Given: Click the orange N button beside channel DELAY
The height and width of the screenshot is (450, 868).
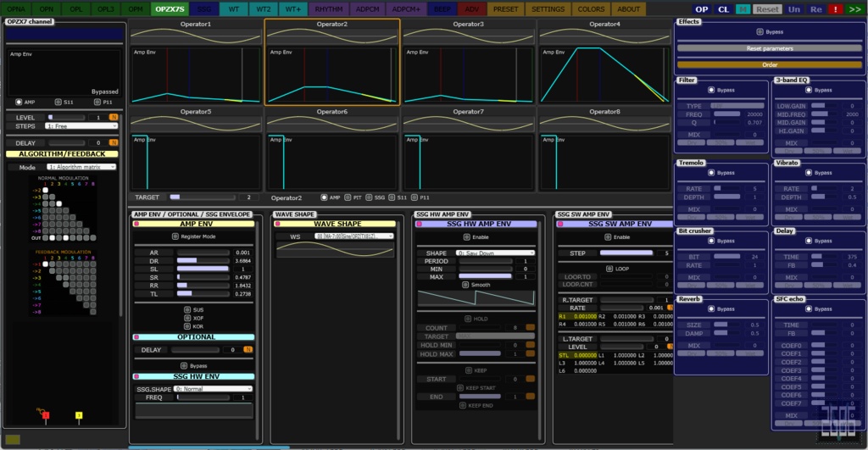Looking at the screenshot, I should [114, 143].
